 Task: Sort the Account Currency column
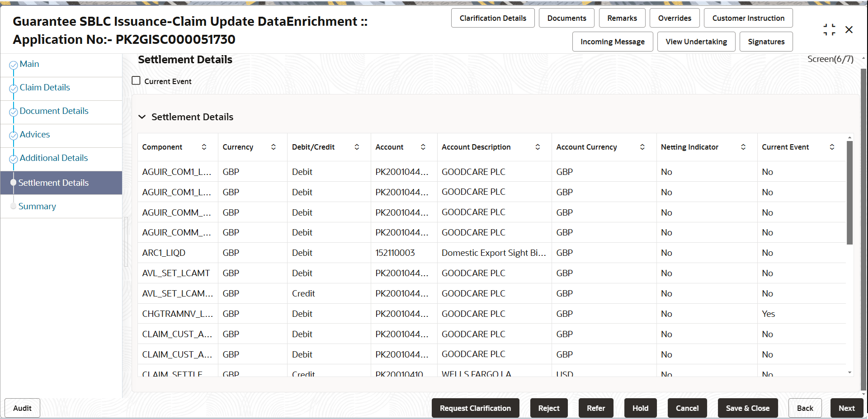pos(642,147)
